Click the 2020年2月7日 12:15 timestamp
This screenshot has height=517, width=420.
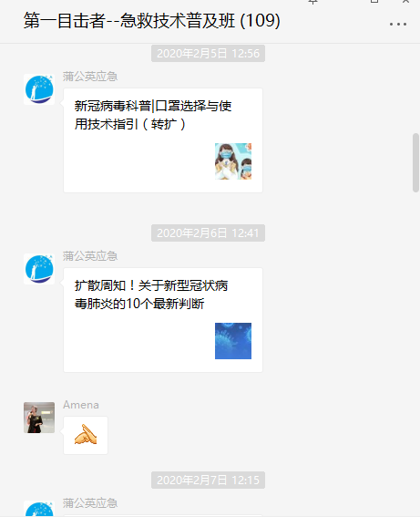click(209, 480)
